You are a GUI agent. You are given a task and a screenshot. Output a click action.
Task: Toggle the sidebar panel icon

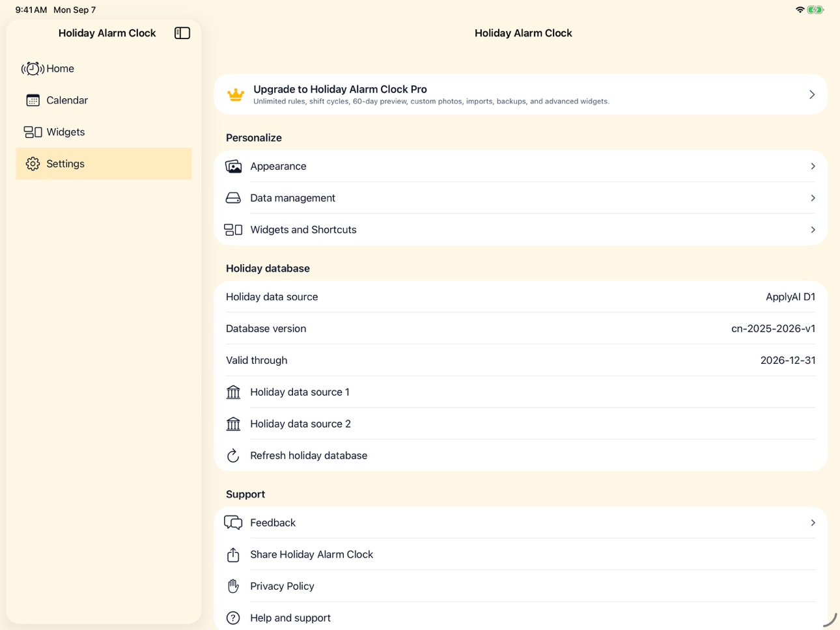[x=182, y=33]
